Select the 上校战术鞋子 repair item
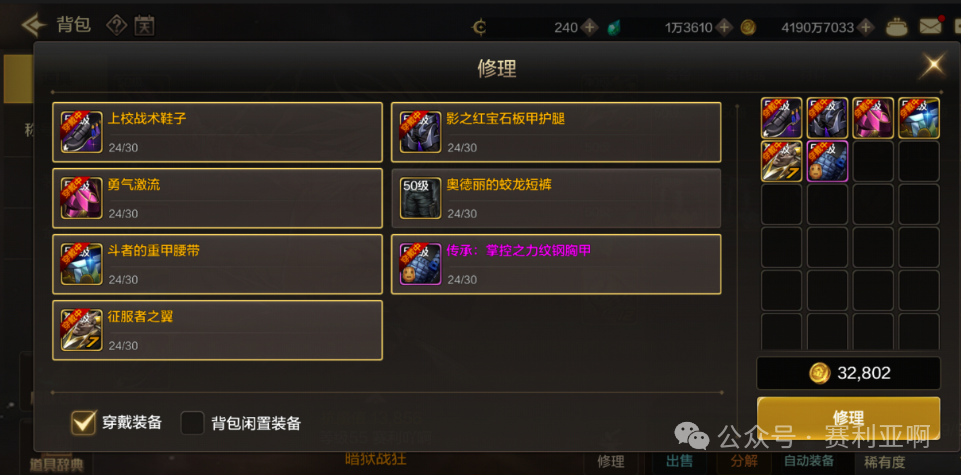The width and height of the screenshot is (961, 475). [218, 132]
